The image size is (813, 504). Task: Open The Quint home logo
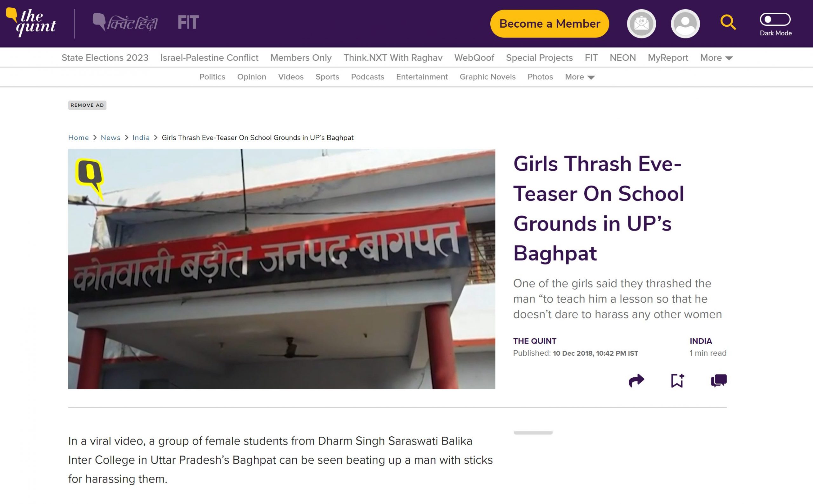click(31, 23)
